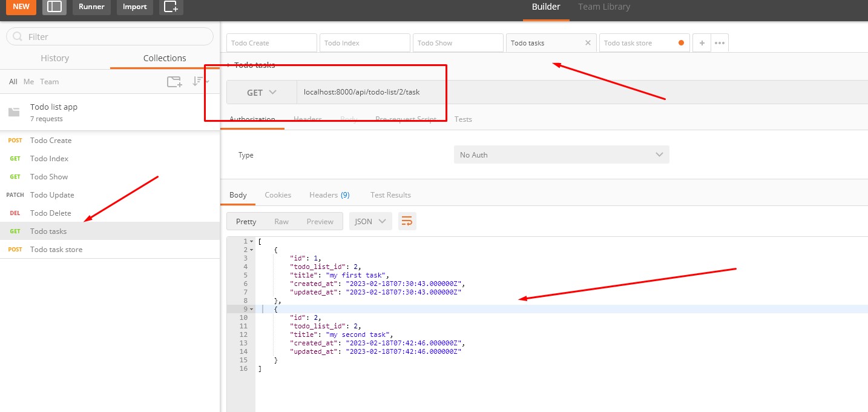This screenshot has height=412, width=868.
Task: Open the GET method dropdown
Action: point(261,93)
